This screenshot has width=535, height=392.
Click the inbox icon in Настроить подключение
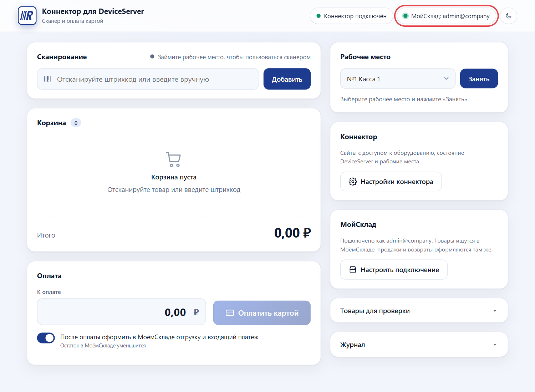coord(353,270)
